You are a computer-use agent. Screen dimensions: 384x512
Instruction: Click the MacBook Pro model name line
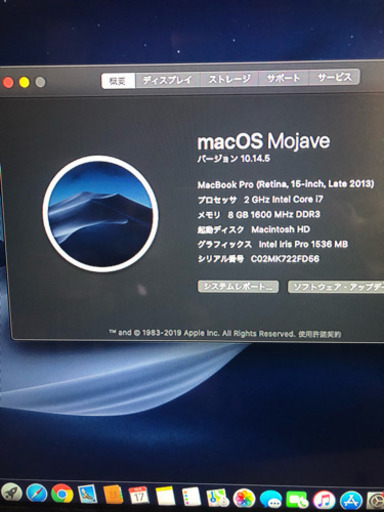(286, 184)
